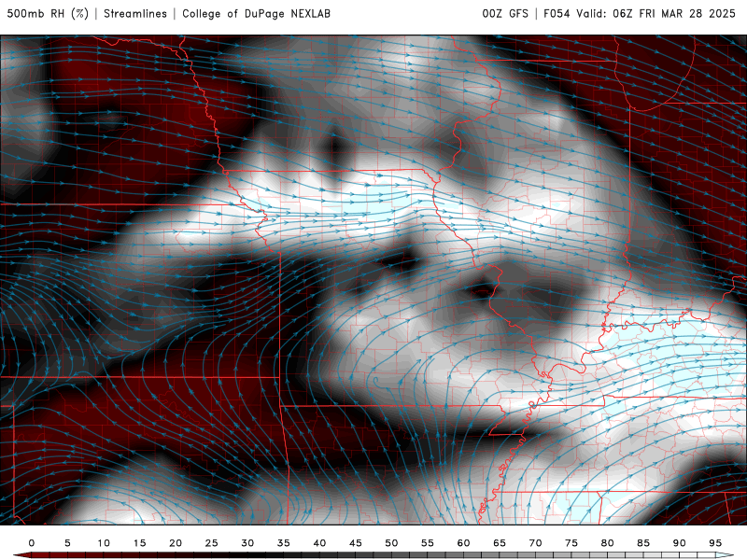Click the "Valid: 06Z FRI MAR 28 2025" text
Screen dimensions: 747x560
pos(656,14)
